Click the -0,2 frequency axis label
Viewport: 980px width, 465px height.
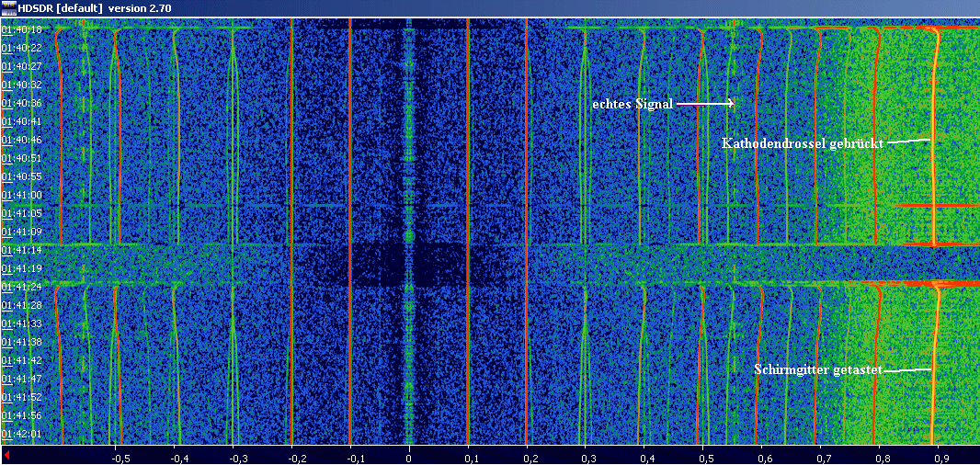[x=296, y=459]
